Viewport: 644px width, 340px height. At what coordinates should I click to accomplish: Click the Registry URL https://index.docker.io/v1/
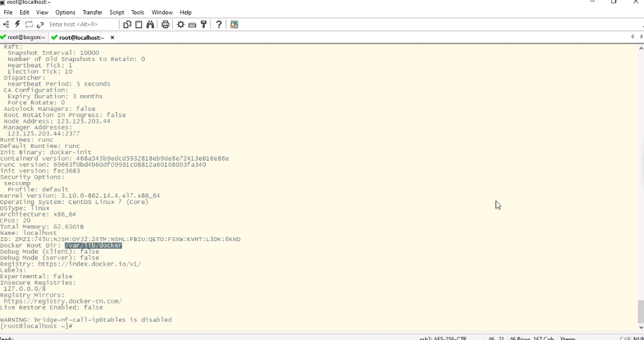(89, 264)
